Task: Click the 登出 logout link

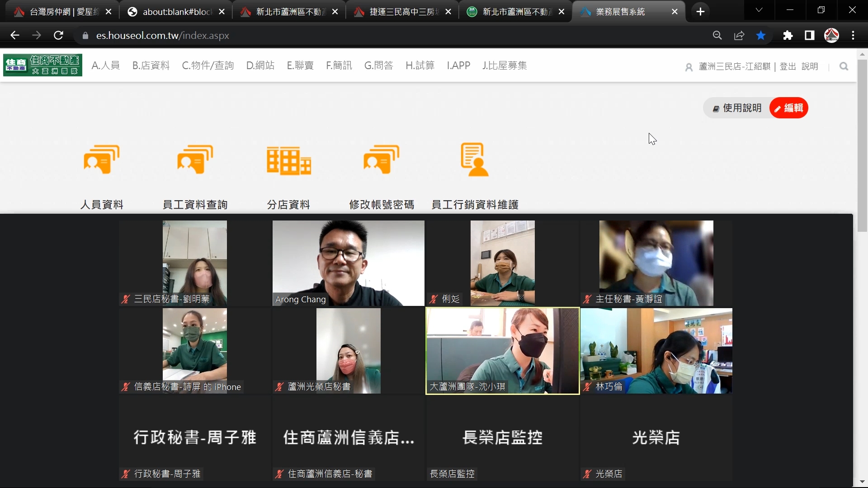Action: (788, 66)
